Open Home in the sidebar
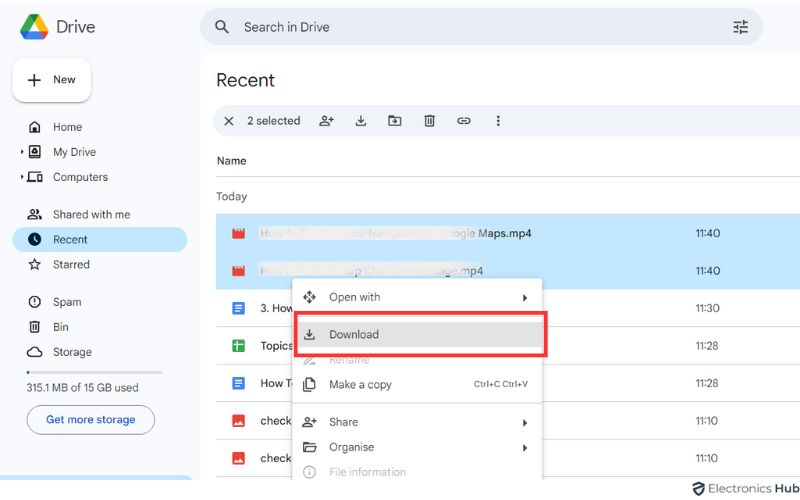800x500 pixels. click(67, 127)
